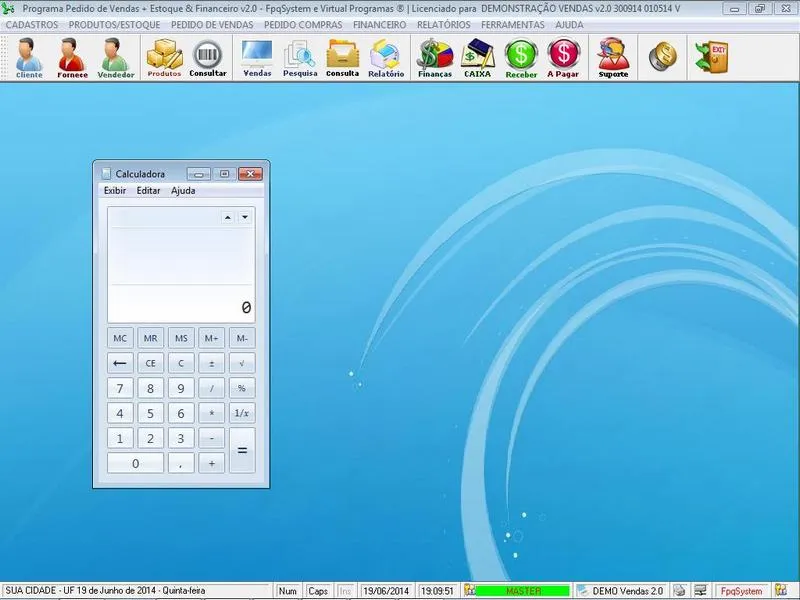Open the Finanças toolbar icon

[x=435, y=57]
